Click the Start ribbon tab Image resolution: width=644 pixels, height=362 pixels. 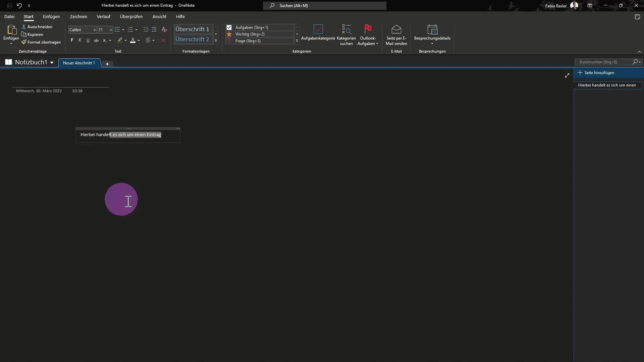tap(29, 16)
